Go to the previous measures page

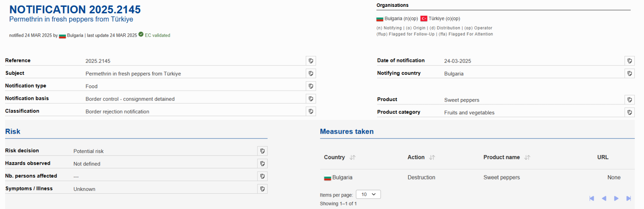click(x=604, y=198)
